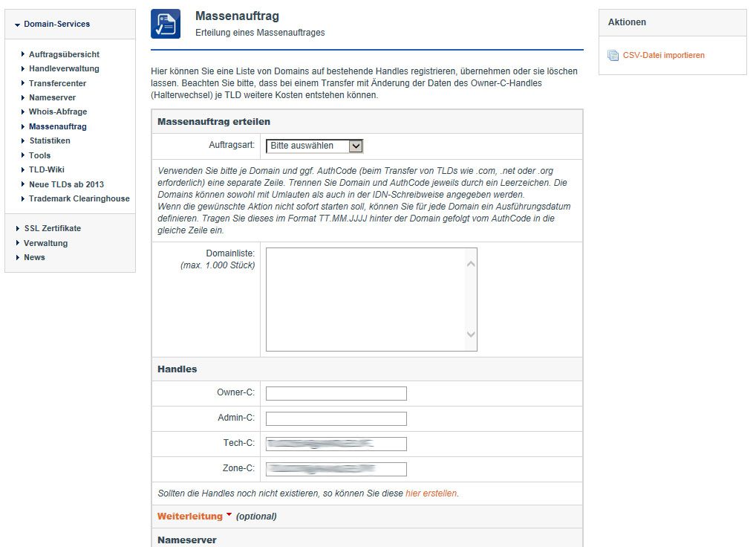The width and height of the screenshot is (756, 547).
Task: Focus the Admin-C input field
Action: point(336,419)
